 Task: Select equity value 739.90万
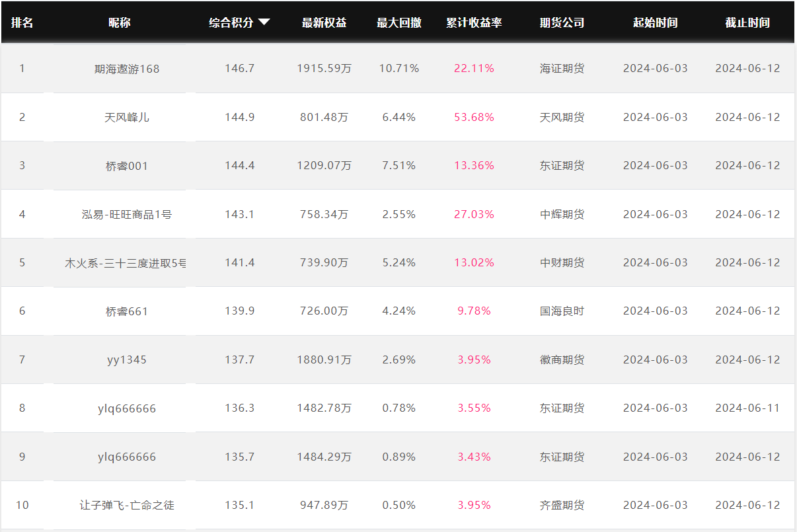[x=324, y=262]
